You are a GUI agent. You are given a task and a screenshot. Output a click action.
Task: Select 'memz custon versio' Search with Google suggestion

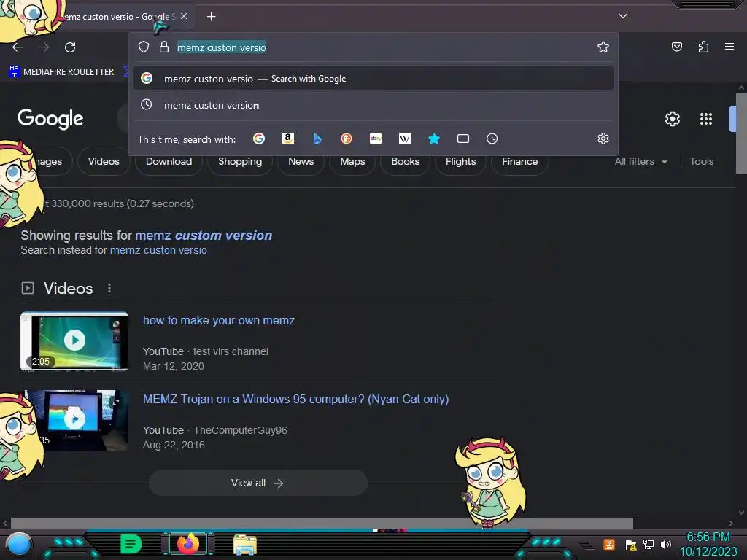point(373,79)
